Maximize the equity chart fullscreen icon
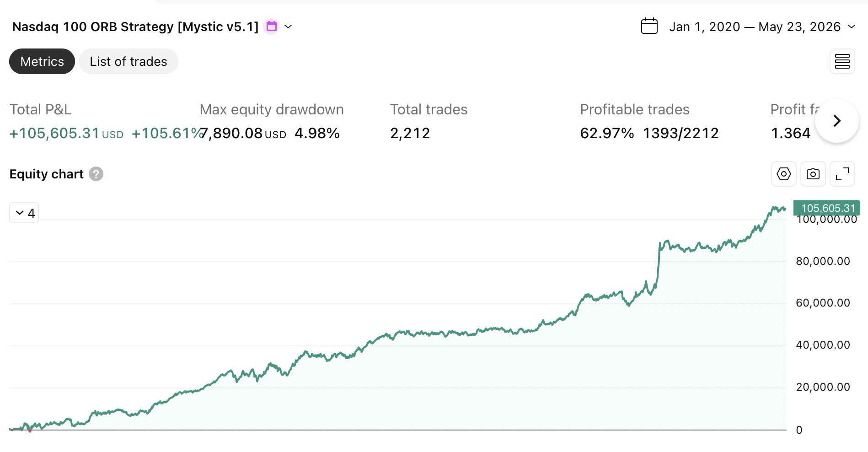Viewport: 868px width, 452px height. tap(842, 174)
